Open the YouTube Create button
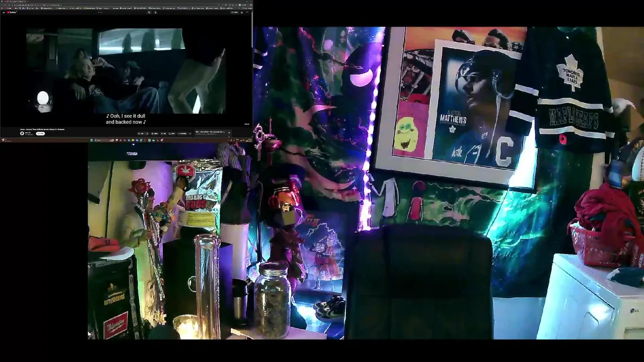This screenshot has height=362, width=644. (x=235, y=13)
